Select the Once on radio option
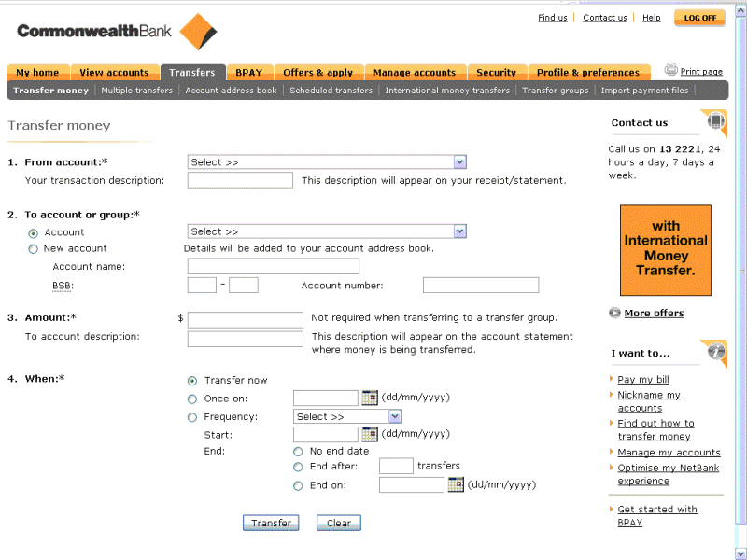Screen dimensions: 747x560 (192, 399)
